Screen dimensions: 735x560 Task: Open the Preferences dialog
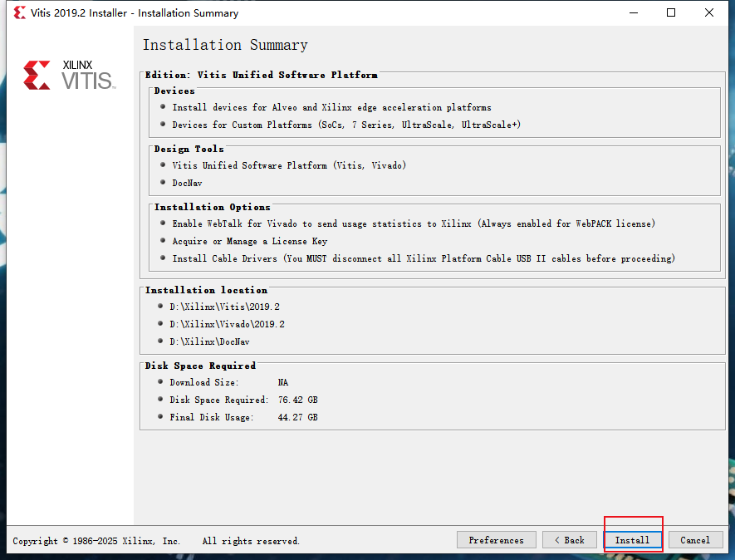click(x=497, y=540)
